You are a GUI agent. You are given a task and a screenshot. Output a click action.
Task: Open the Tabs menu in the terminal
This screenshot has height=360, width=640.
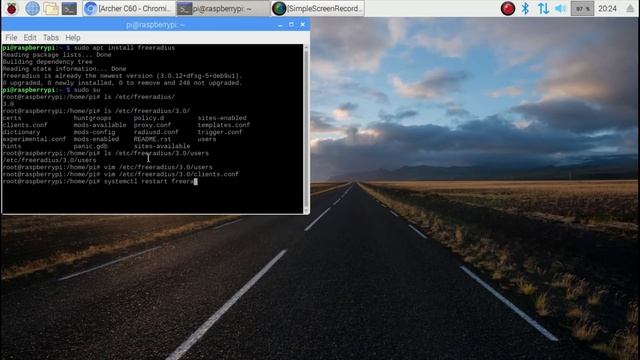click(51, 38)
